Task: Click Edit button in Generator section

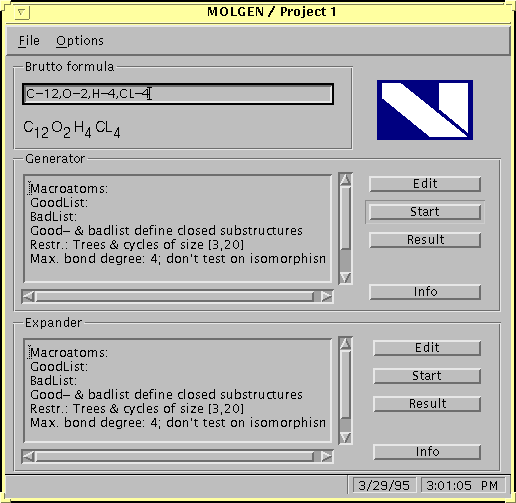Action: coord(425,184)
